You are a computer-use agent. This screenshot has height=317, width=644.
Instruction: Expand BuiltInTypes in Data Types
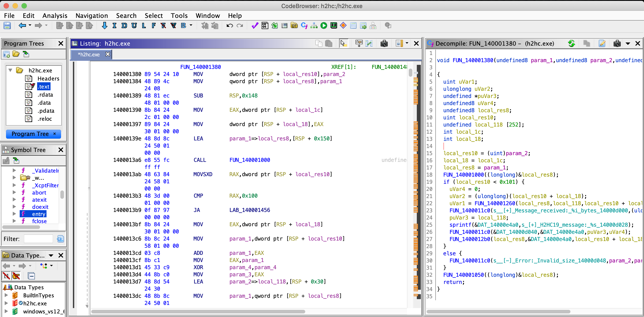pyautogui.click(x=6, y=295)
